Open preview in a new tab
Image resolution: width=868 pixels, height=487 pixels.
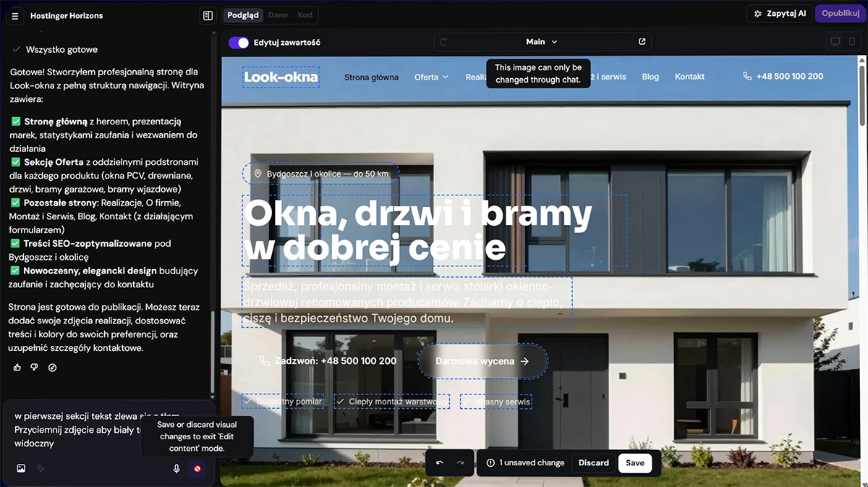(642, 42)
